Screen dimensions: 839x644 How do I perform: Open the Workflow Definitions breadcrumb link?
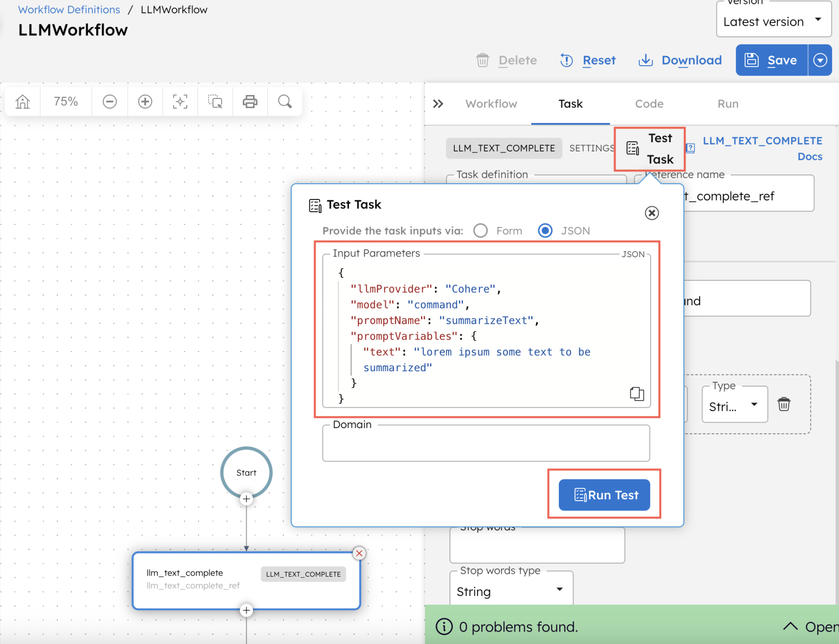click(69, 10)
